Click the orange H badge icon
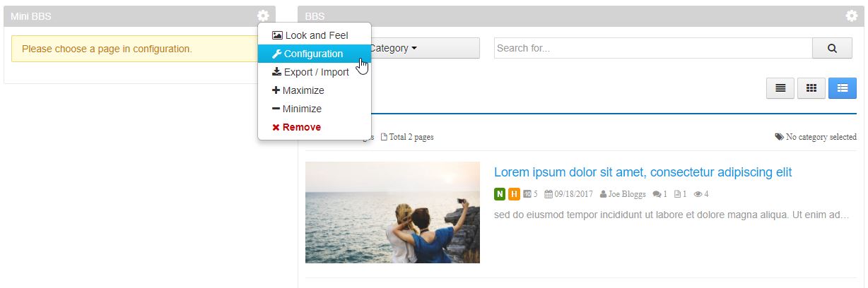The image size is (868, 288). click(514, 194)
